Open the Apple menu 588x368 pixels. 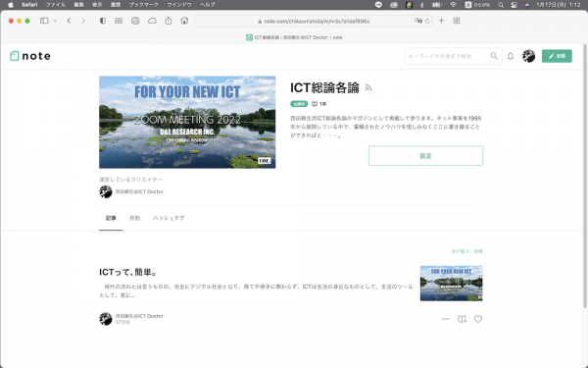point(11,5)
